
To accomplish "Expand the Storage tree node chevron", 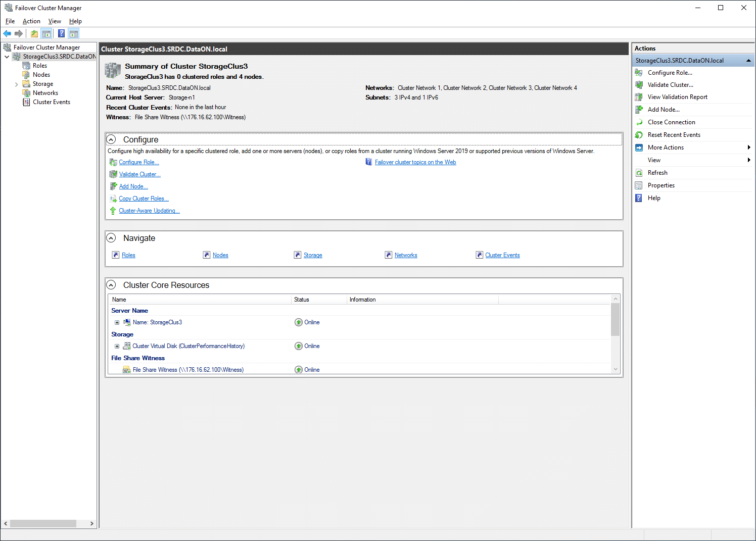I will click(16, 84).
